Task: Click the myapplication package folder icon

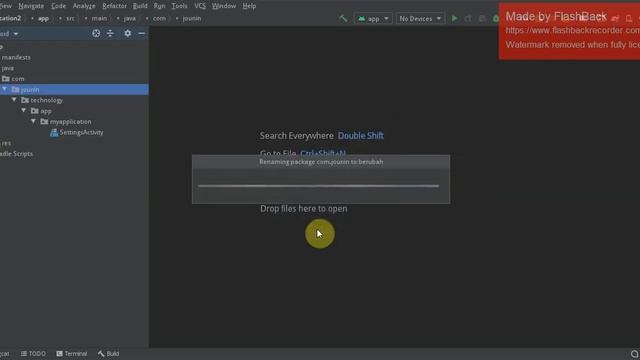Action: tap(44, 122)
